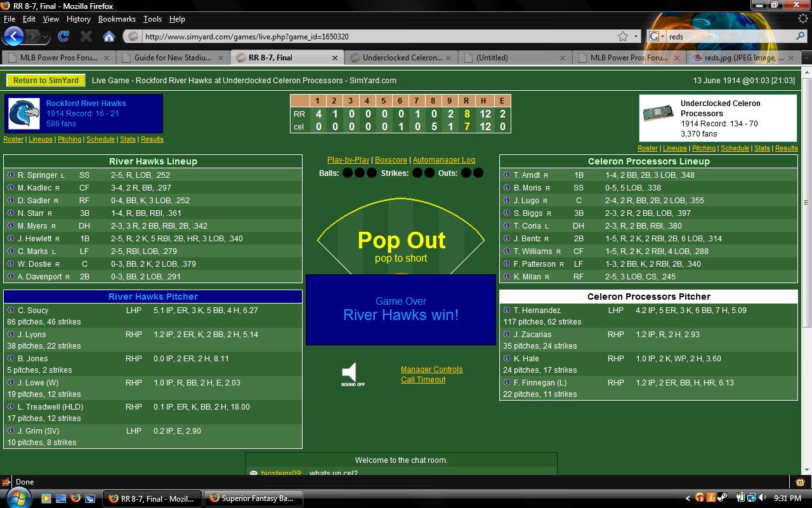Viewport: 812px width, 508px height.
Task: Click the info icon next to M. Kadlec
Action: click(11, 187)
